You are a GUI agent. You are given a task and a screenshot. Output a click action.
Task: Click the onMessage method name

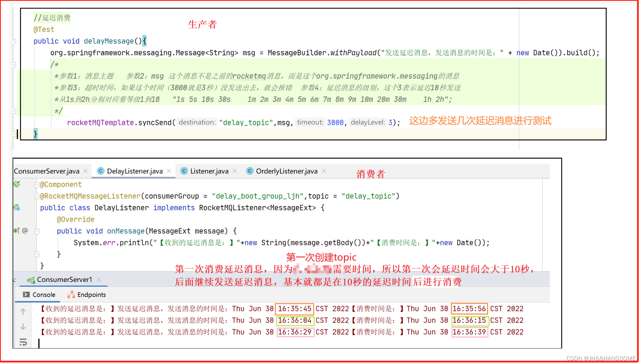(126, 231)
